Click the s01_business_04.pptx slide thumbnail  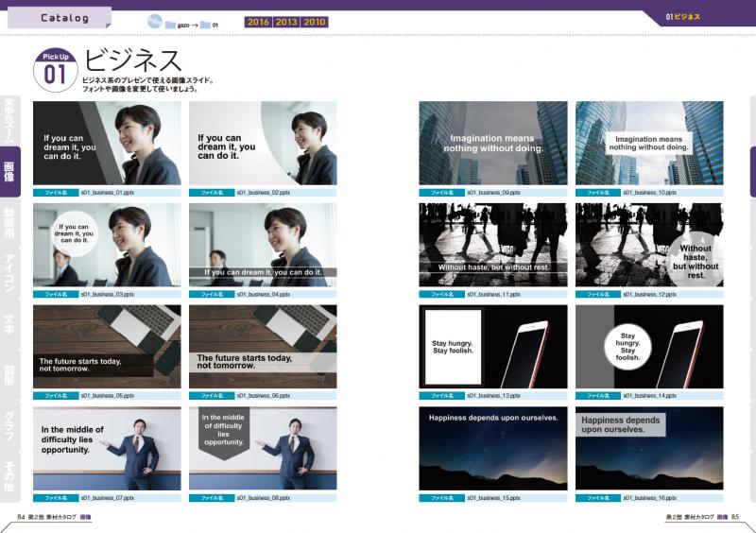point(263,245)
